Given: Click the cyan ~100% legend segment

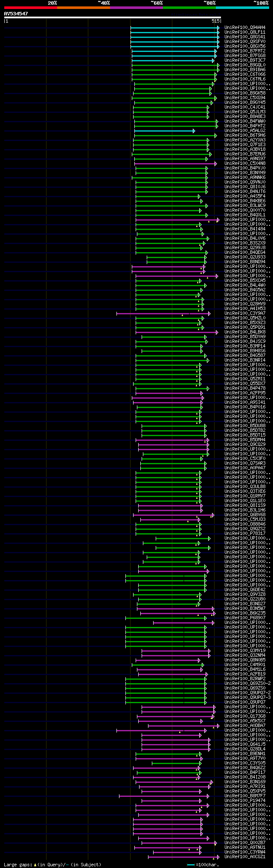Looking at the screenshot, I should click(242, 8).
